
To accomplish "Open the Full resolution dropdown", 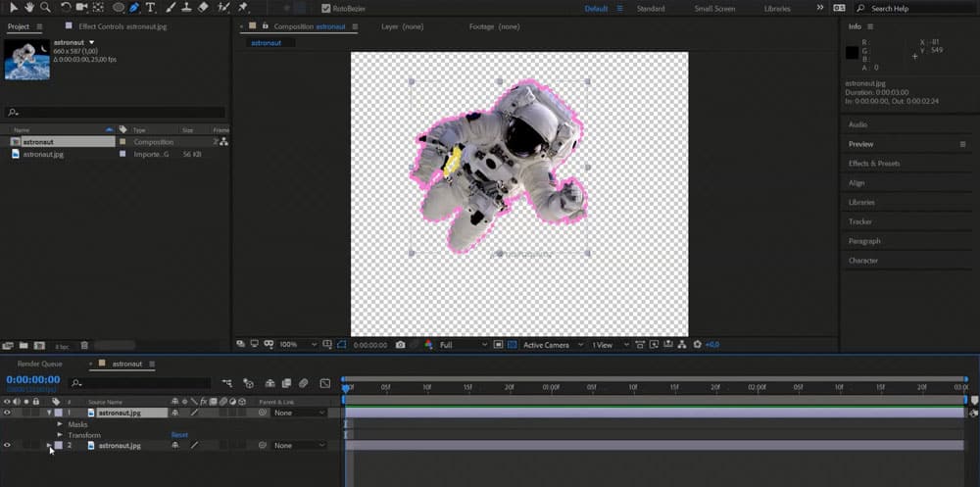I will pyautogui.click(x=463, y=345).
